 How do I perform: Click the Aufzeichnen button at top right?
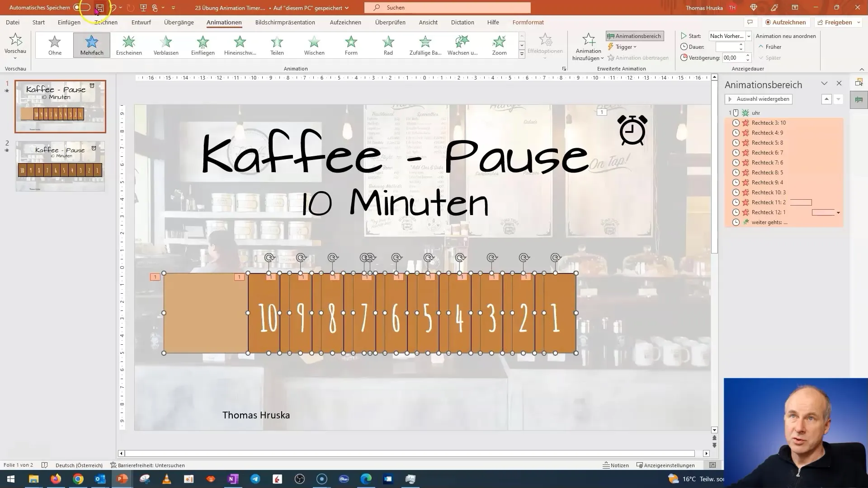(x=785, y=22)
